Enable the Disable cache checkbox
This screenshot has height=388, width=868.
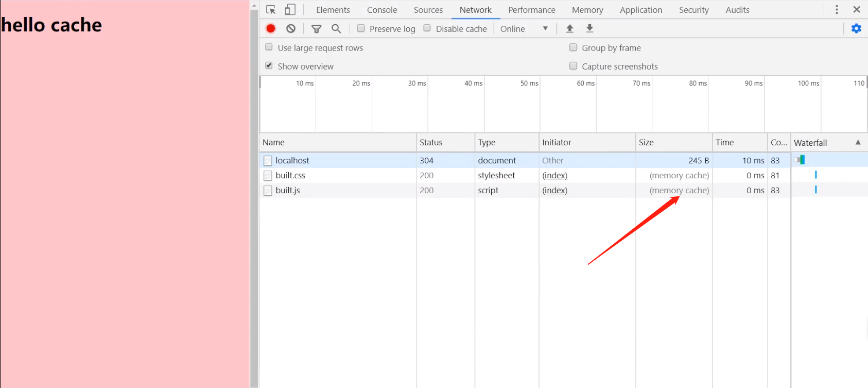427,28
